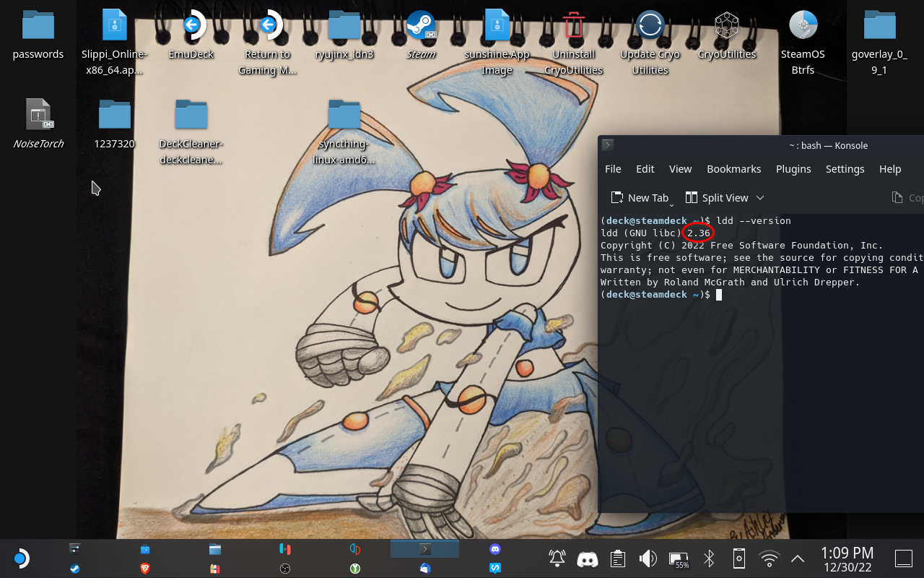The image size is (924, 578).
Task: Click the Steam icon in the taskbar
Action: coord(74,569)
